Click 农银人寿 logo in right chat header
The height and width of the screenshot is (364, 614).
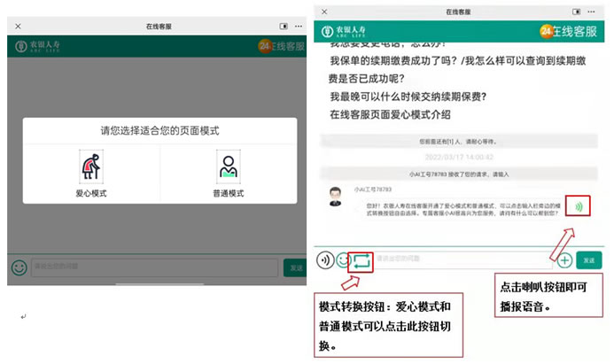pos(345,30)
